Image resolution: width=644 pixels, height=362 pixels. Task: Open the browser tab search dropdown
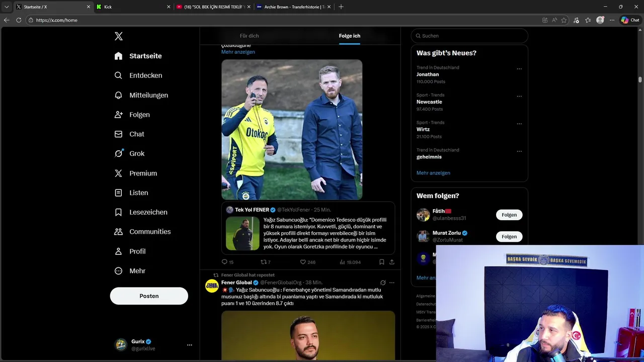point(7,7)
